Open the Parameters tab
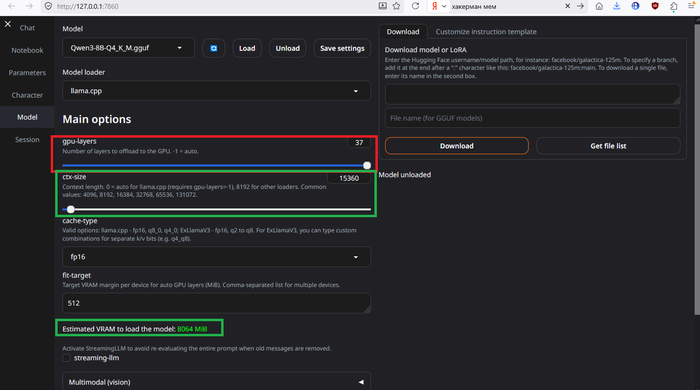This screenshot has width=700, height=390. (27, 73)
